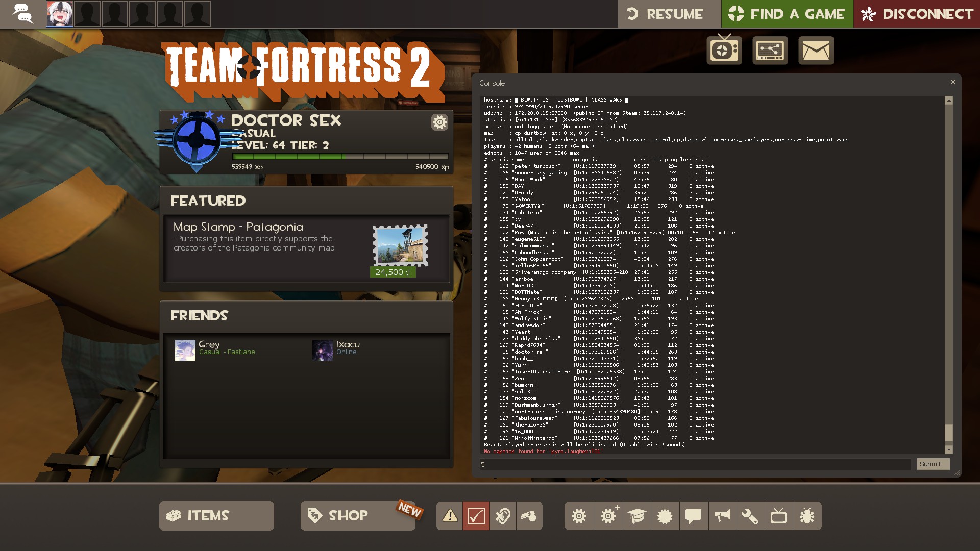
Task: Close the Console window
Action: (953, 82)
